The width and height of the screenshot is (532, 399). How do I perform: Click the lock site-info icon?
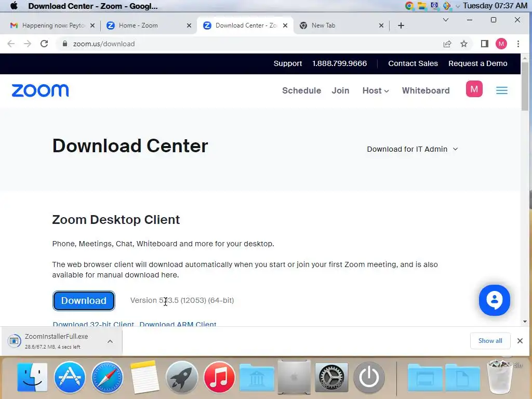pos(64,44)
